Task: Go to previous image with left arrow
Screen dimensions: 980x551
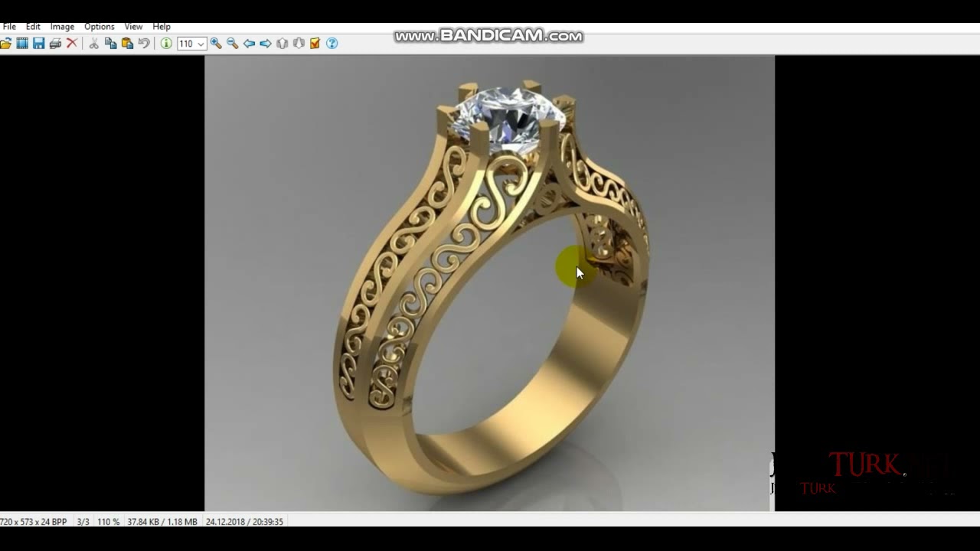Action: [249, 44]
